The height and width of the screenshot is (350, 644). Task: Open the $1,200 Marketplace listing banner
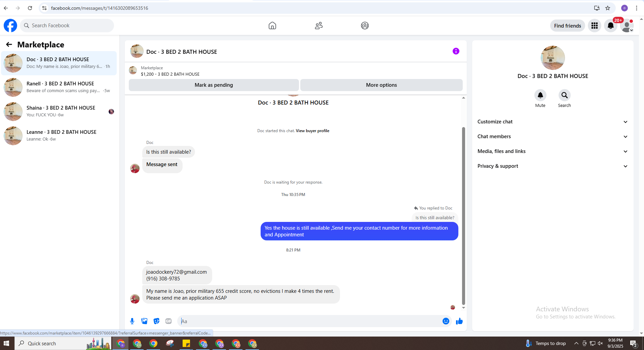pos(296,71)
